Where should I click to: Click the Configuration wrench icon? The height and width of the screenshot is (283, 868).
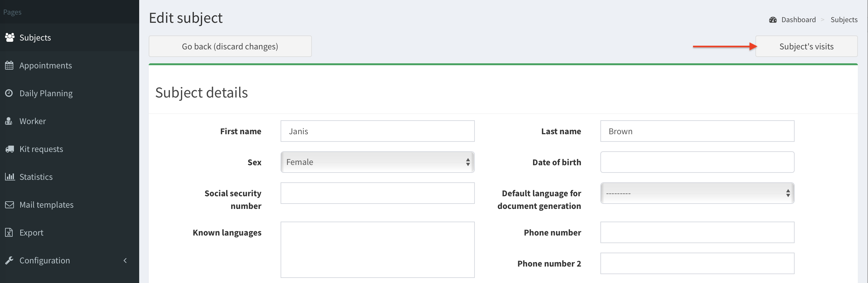tap(9, 261)
